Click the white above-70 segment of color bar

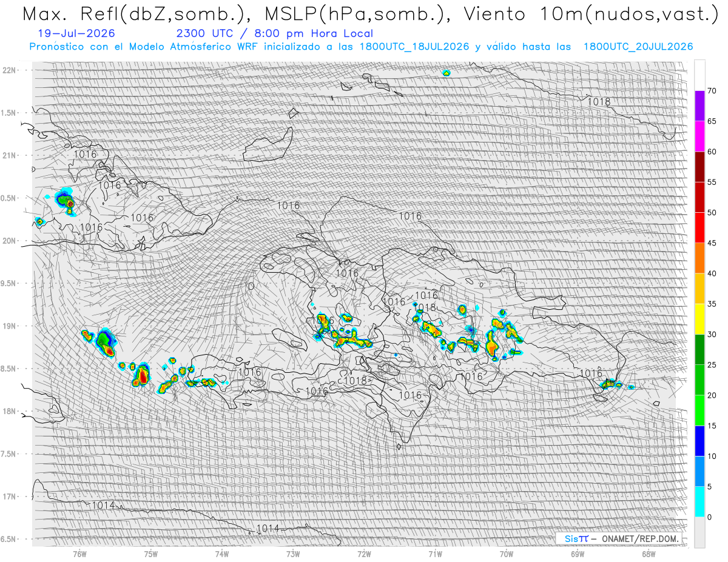pos(699,75)
